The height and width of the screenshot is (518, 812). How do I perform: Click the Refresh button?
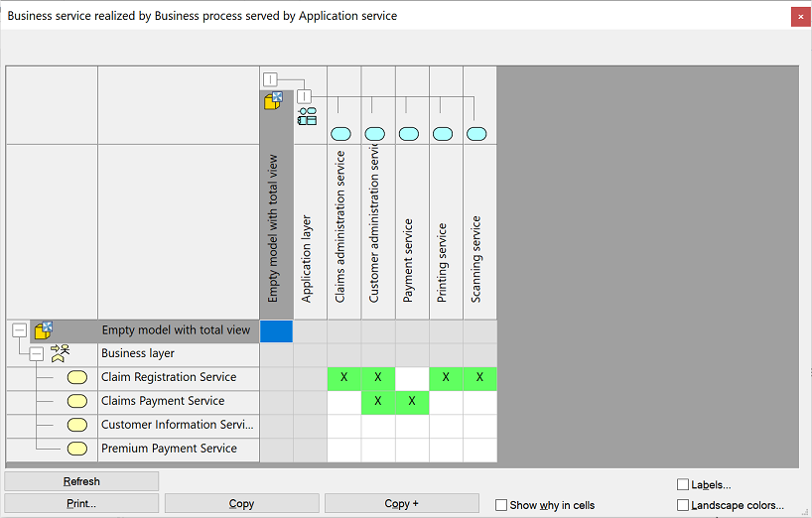[x=81, y=481]
